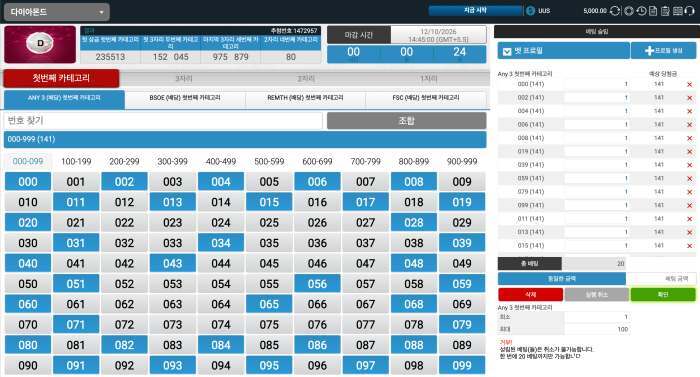This screenshot has height=377, width=700.
Task: Switch to the ANY 3 sub-tab
Action: point(64,99)
